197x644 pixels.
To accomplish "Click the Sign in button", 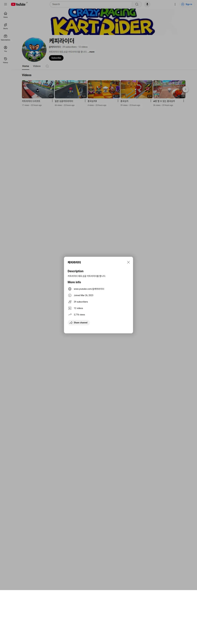I will point(187,4).
